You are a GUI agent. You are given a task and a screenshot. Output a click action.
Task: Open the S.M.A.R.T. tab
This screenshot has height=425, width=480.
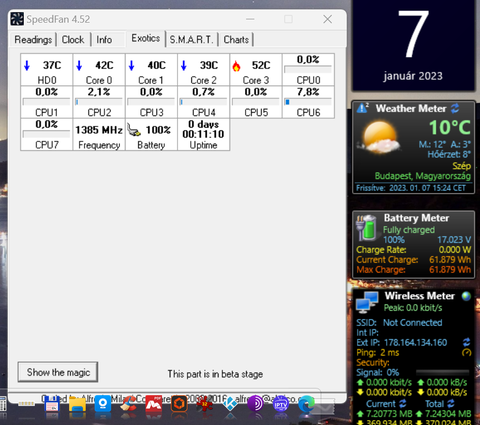[191, 40]
